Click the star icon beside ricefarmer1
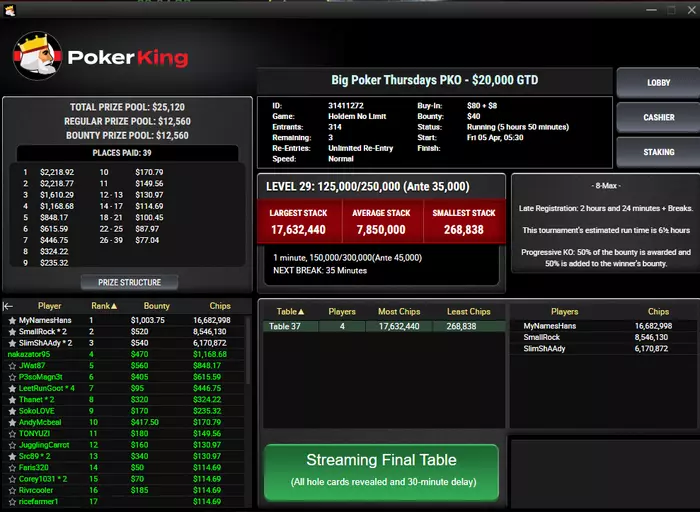The image size is (700, 512). click(12, 502)
